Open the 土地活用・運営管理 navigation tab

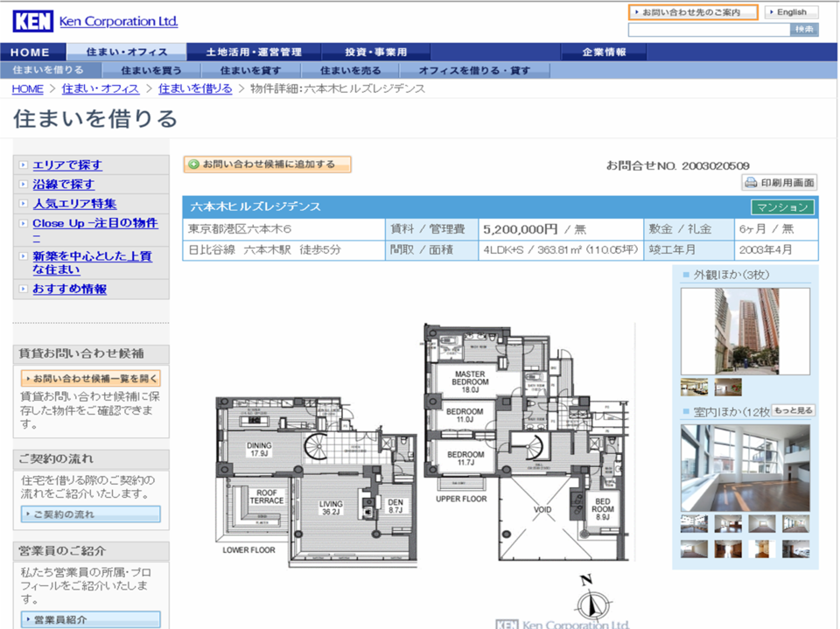pyautogui.click(x=254, y=52)
